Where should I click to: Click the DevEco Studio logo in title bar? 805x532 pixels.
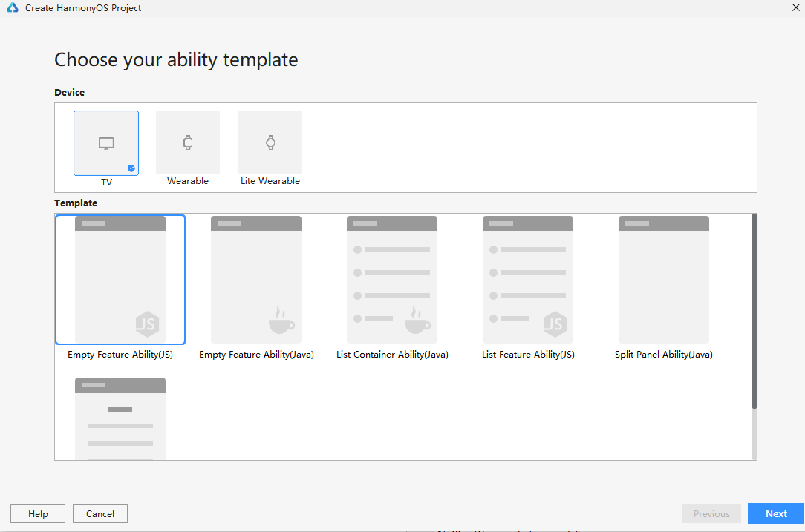pyautogui.click(x=13, y=7)
